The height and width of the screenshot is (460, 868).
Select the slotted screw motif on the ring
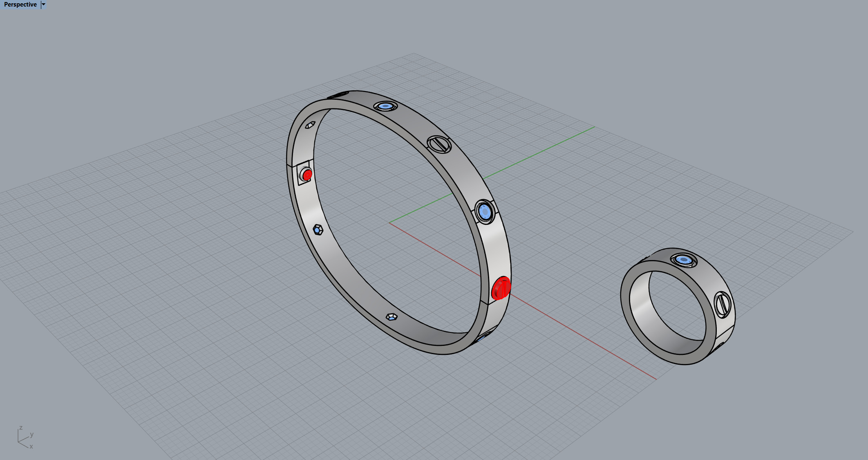coord(723,305)
